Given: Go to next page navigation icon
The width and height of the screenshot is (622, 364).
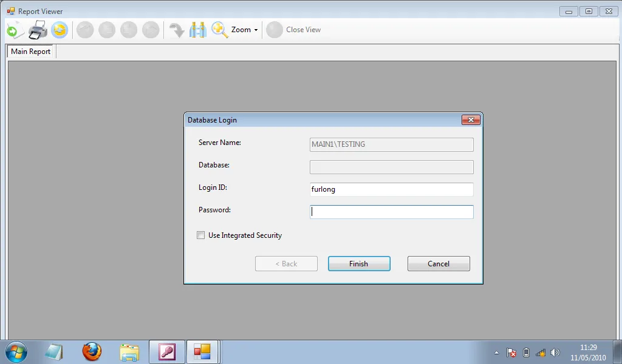Looking at the screenshot, I should pyautogui.click(x=129, y=30).
